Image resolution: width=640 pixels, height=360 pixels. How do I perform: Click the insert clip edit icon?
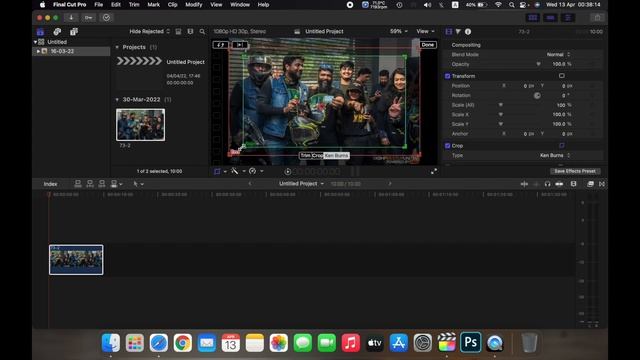coord(90,184)
